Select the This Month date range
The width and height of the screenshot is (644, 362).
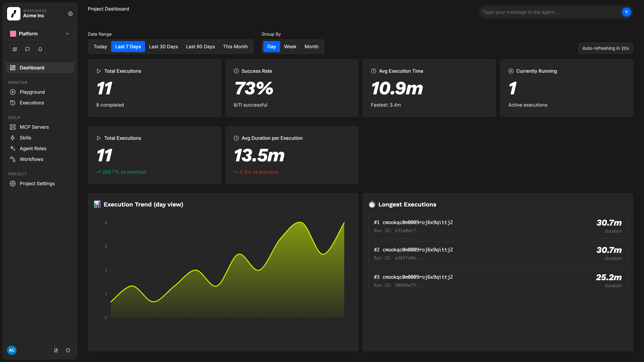click(235, 46)
